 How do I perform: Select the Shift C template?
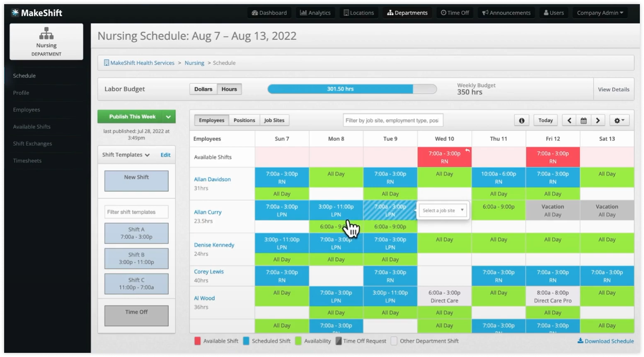tap(136, 284)
